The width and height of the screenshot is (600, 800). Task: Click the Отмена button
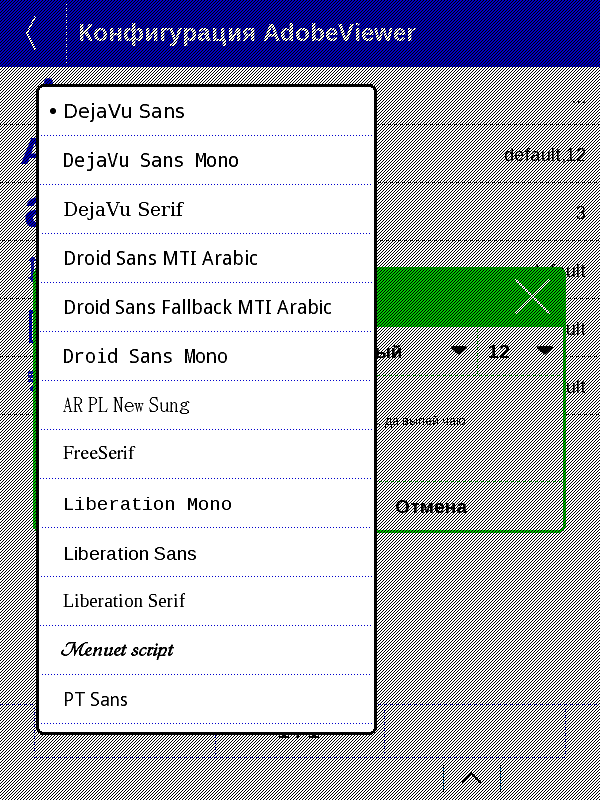pyautogui.click(x=431, y=507)
